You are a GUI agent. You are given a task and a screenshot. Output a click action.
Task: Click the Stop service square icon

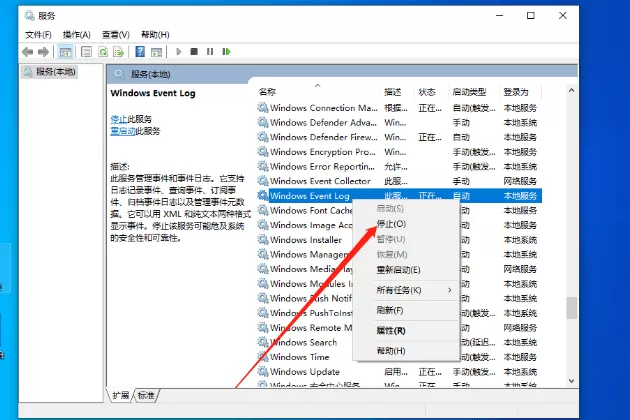[x=194, y=51]
